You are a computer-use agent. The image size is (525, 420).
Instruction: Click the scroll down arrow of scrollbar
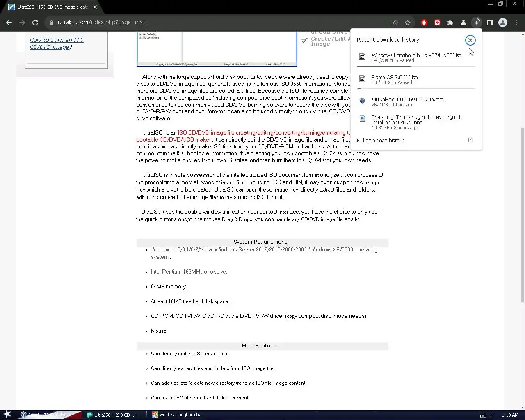(522, 407)
